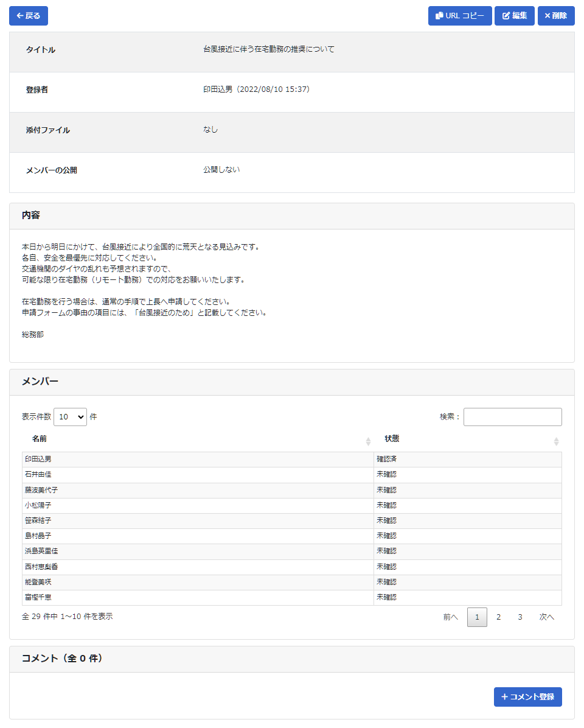The image size is (584, 728).
Task: Open the 表示件数 page size dropdown
Action: tap(70, 417)
